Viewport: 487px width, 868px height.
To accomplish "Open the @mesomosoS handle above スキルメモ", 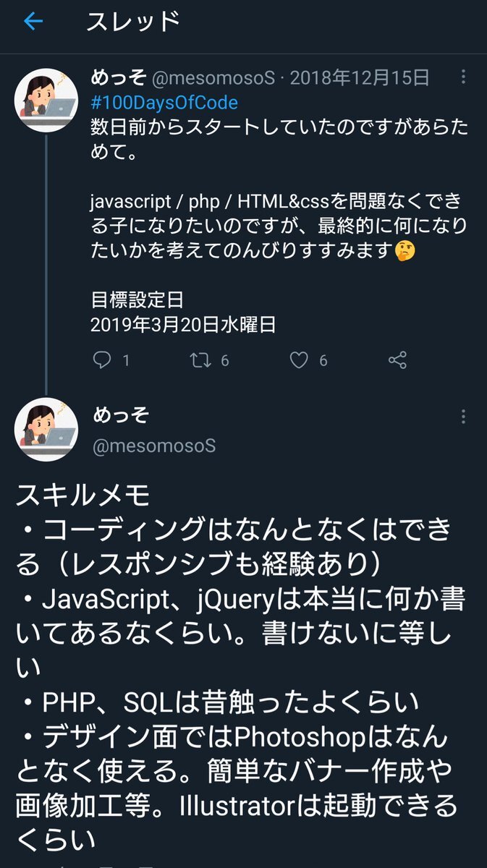I will click(x=153, y=445).
